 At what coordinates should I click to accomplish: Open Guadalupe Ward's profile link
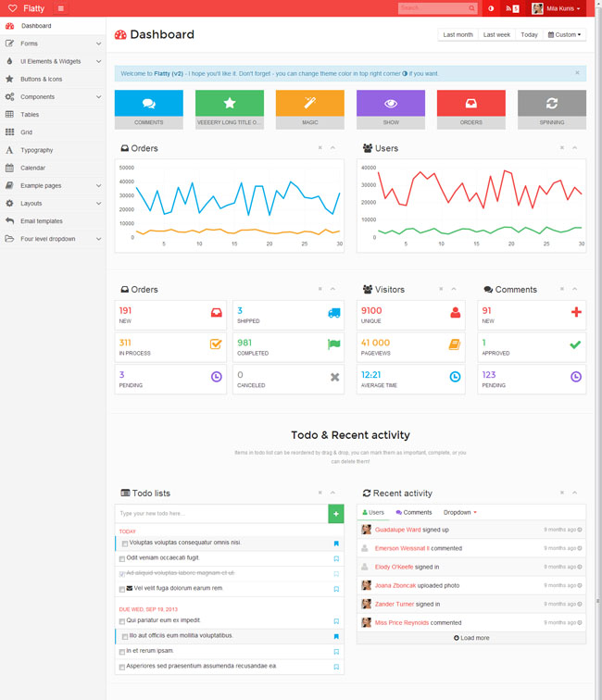398,530
